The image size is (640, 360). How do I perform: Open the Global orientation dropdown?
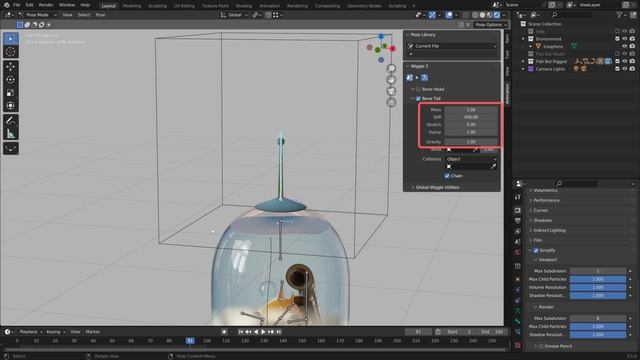(234, 15)
